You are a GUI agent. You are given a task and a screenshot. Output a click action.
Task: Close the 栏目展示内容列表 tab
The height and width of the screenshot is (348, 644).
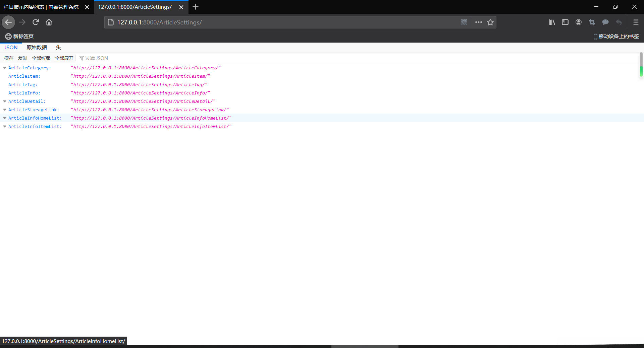(x=87, y=7)
